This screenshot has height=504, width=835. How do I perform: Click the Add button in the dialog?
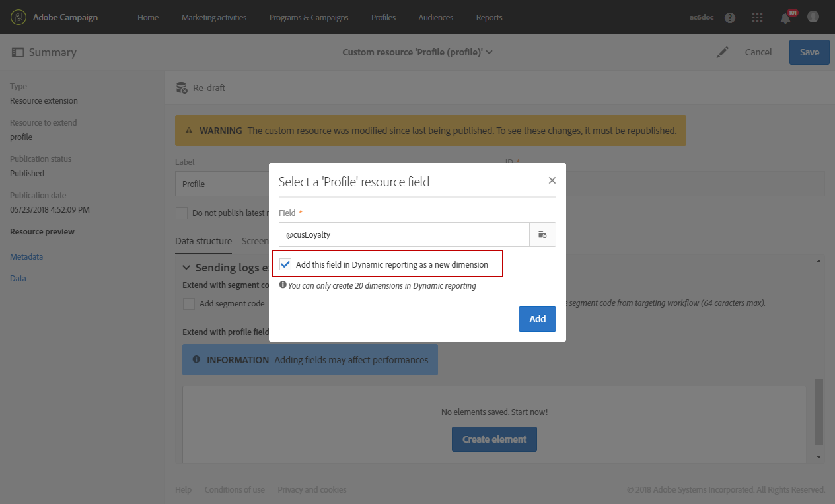click(x=537, y=319)
